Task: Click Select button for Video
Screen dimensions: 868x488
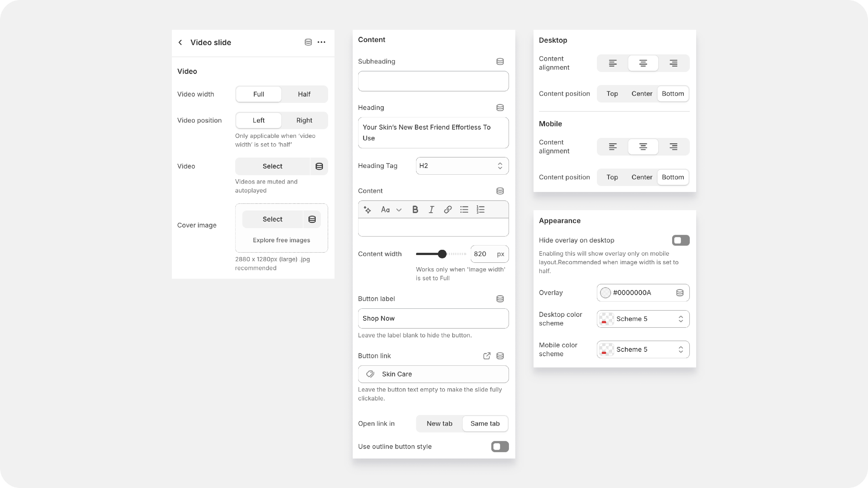Action: click(x=272, y=166)
